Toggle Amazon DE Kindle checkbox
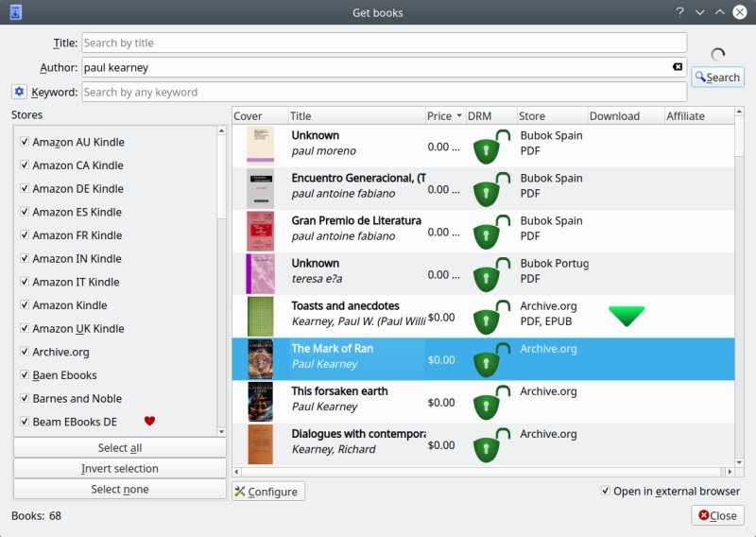 [25, 188]
